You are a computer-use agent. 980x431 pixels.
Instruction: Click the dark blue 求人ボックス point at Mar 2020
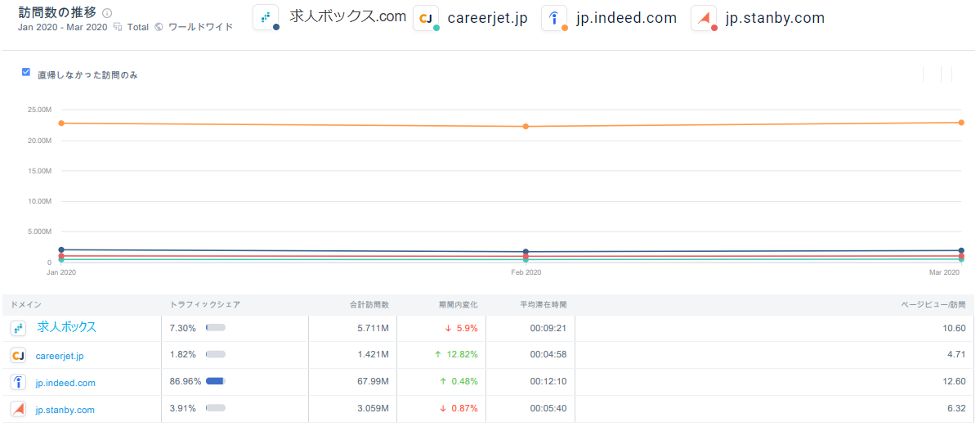click(x=961, y=250)
